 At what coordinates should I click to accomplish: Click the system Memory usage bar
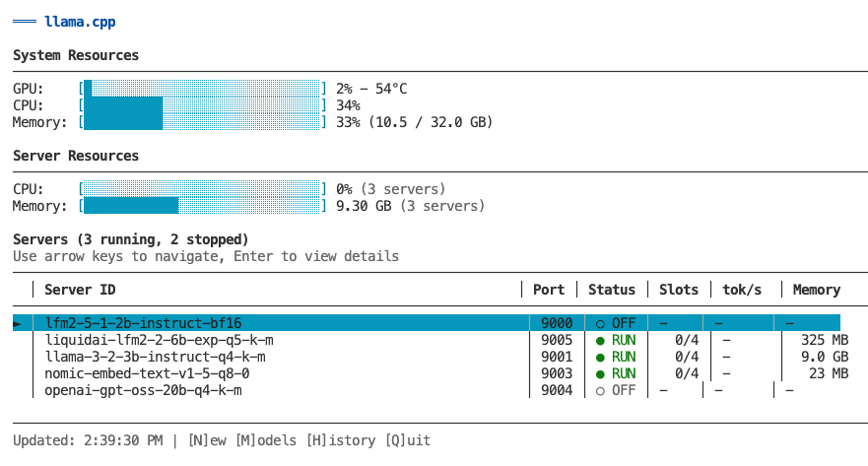point(202,122)
